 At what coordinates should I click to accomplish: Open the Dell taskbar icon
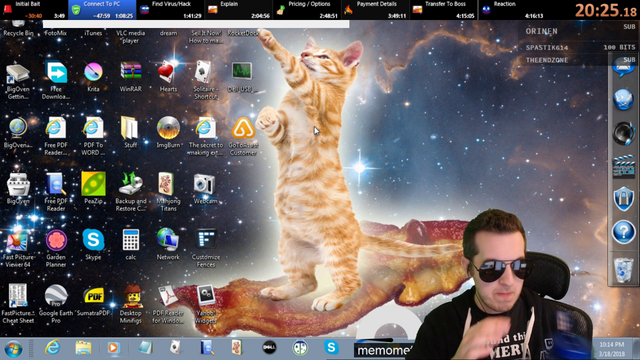pyautogui.click(x=269, y=348)
